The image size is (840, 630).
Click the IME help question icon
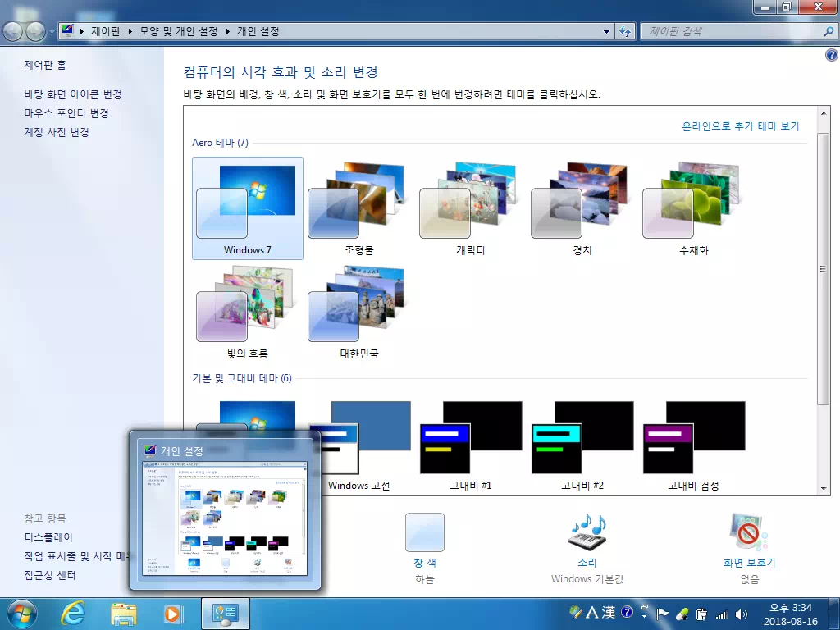point(627,612)
